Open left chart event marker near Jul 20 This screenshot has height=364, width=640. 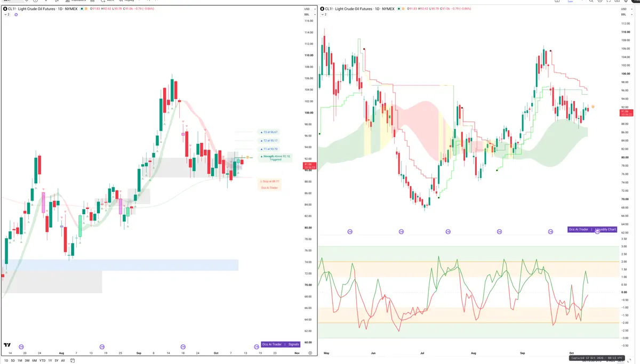tap(21, 347)
